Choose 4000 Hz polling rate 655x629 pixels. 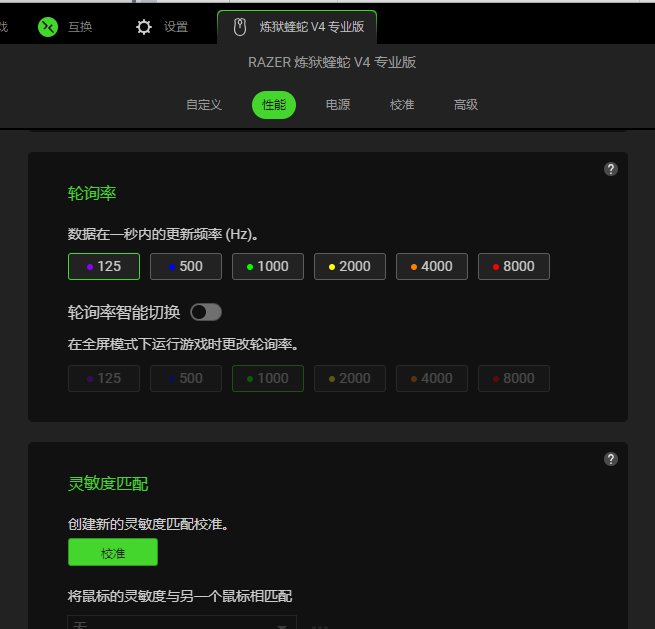432,266
